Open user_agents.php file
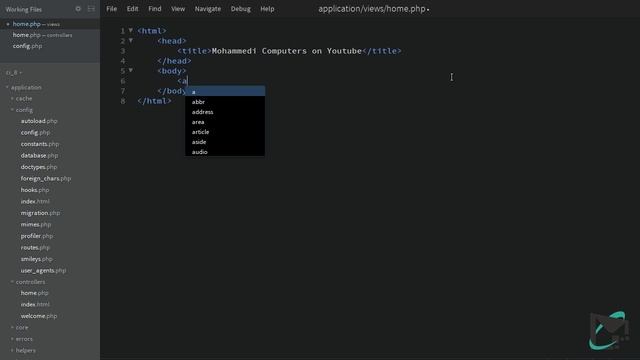Viewport: 640px width, 360px height. tap(43, 270)
